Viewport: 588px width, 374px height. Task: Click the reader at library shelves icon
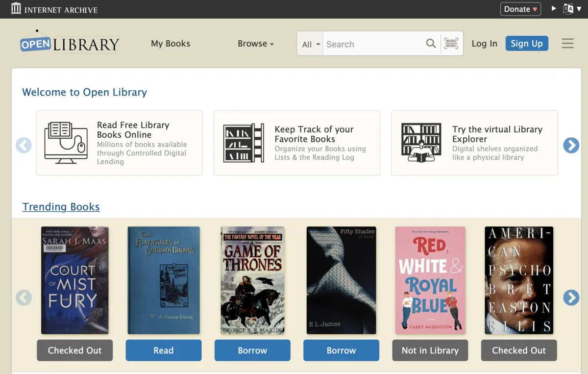421,143
